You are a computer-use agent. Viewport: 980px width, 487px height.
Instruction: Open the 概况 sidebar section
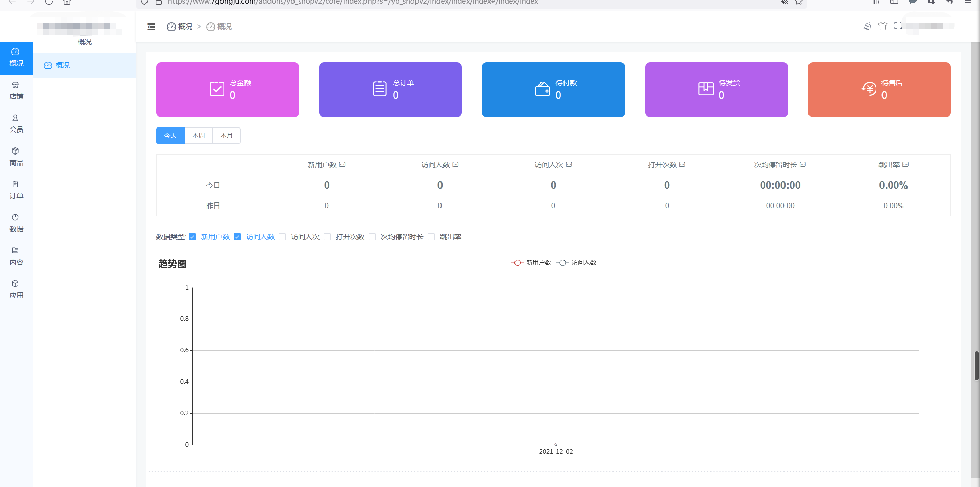coord(16,58)
